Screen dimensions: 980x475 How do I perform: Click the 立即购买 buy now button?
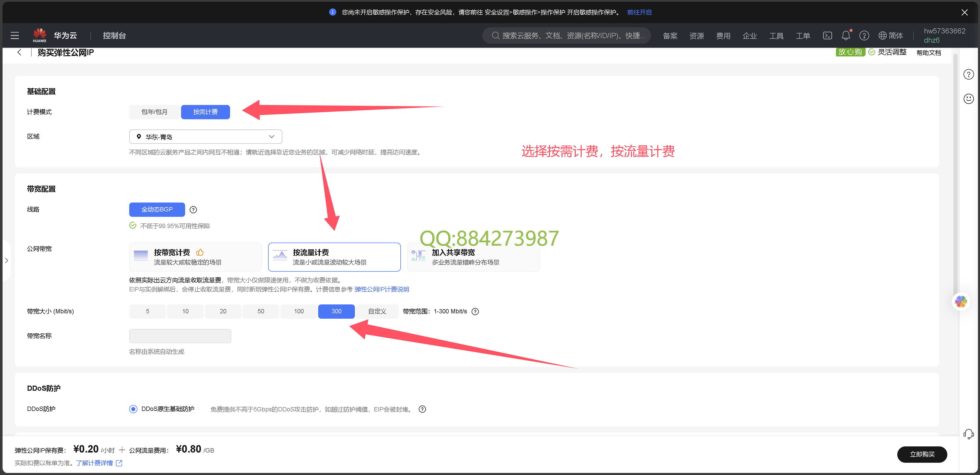click(x=922, y=454)
